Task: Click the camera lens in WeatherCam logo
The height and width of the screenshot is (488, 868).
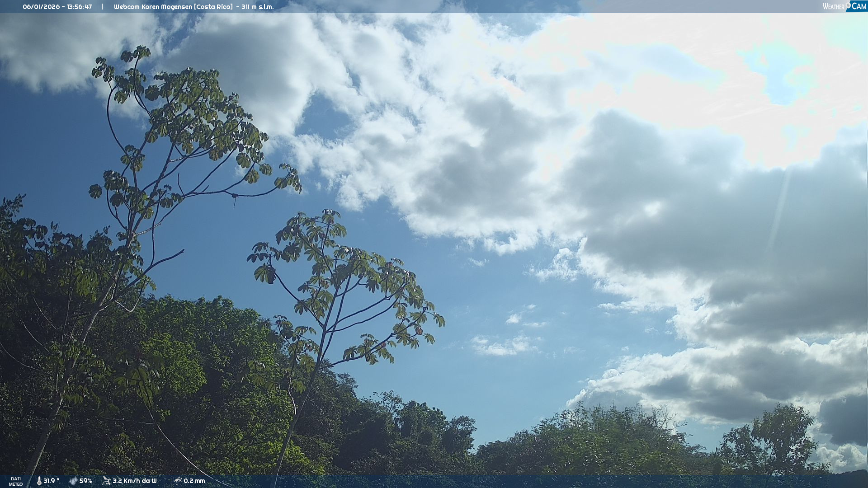Action: pyautogui.click(x=848, y=5)
